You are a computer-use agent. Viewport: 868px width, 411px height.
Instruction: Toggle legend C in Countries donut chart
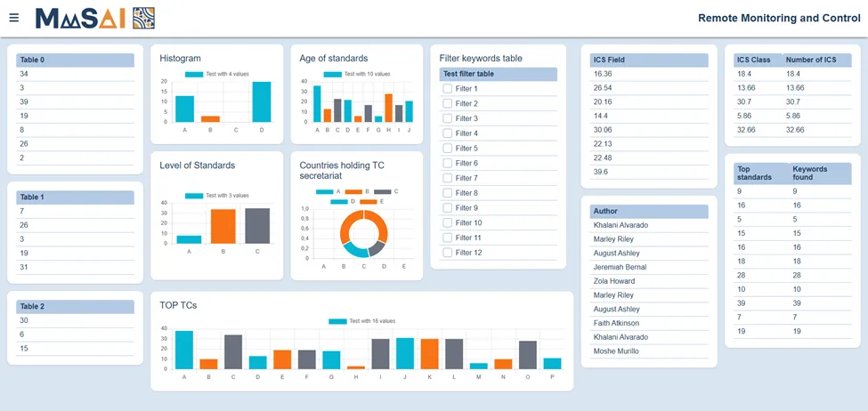pyautogui.click(x=383, y=191)
